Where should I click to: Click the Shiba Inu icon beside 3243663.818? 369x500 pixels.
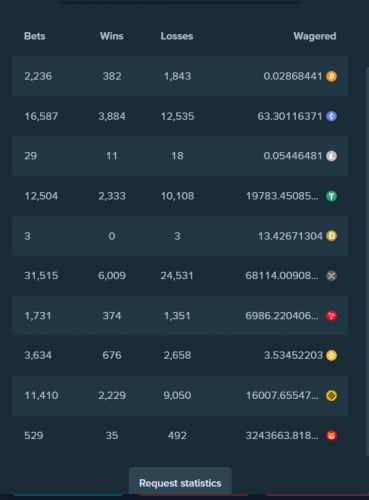point(331,435)
